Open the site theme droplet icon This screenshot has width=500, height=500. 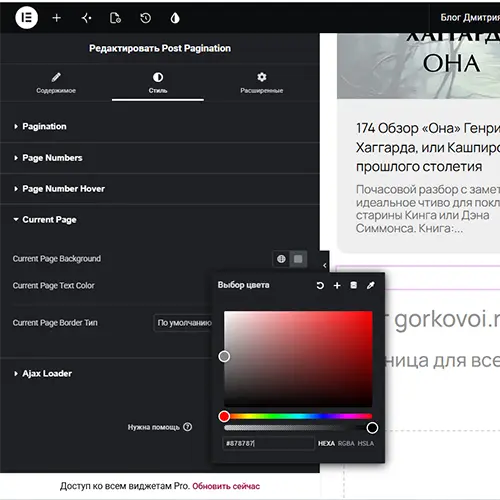pos(175,18)
